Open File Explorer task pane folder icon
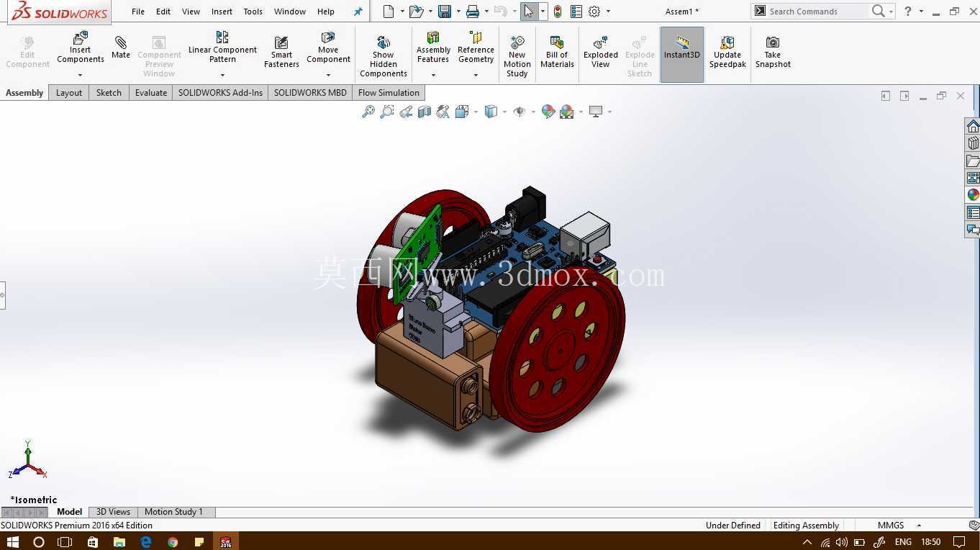 pyautogui.click(x=973, y=161)
